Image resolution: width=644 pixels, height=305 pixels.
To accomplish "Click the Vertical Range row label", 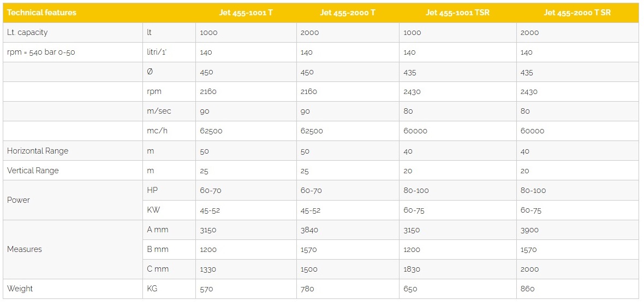I will point(33,171).
